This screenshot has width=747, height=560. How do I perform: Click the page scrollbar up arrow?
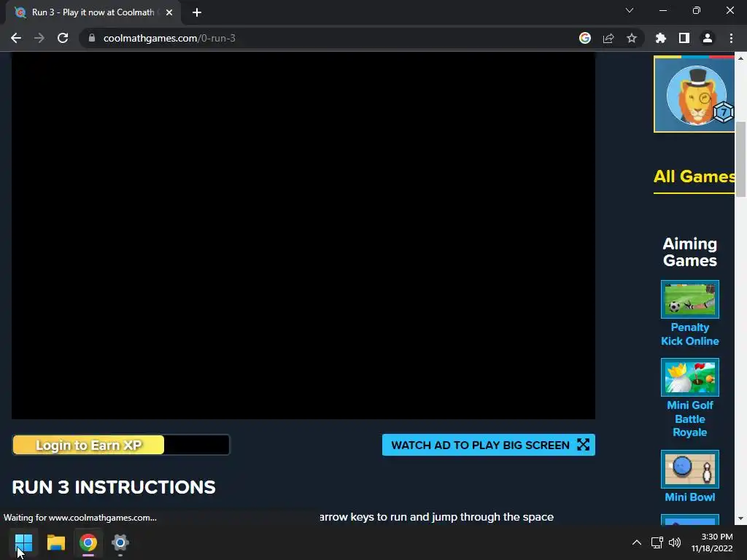(x=740, y=58)
